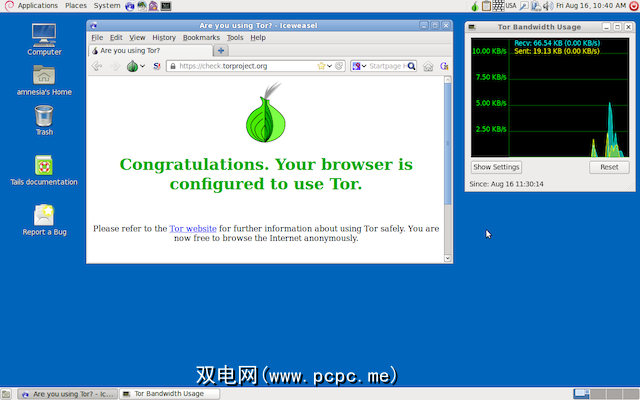The image size is (640, 400).
Task: Click the Torbutton green onion icon
Action: (x=132, y=66)
